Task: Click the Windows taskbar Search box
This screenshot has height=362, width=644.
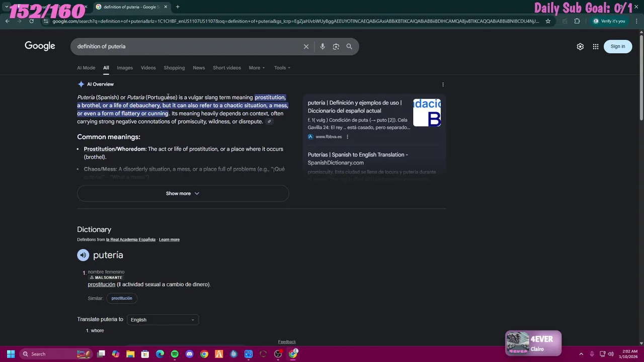Action: (57, 354)
